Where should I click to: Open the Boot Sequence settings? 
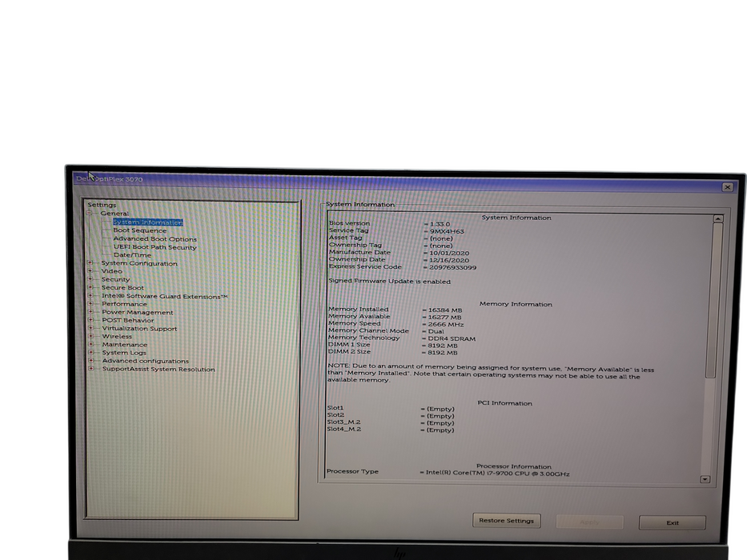coord(139,230)
